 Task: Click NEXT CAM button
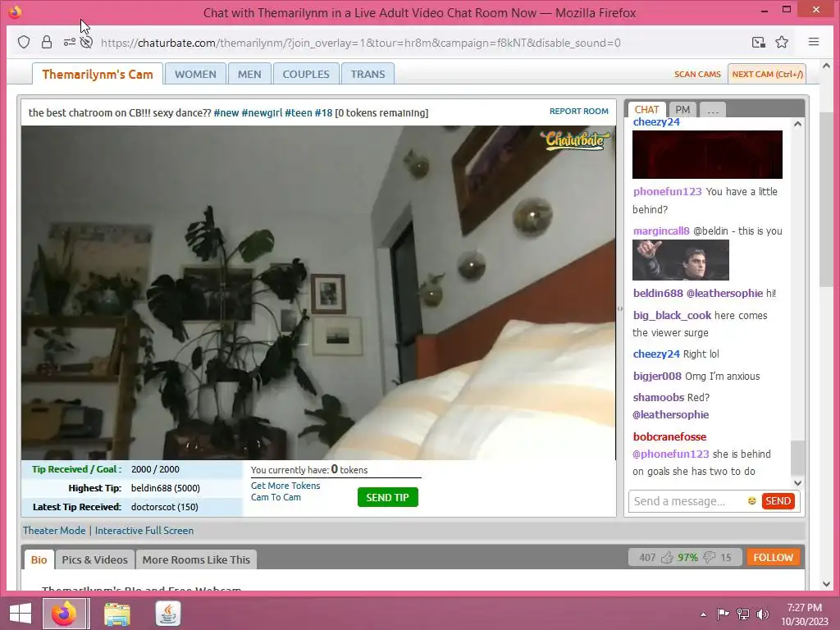pos(767,74)
